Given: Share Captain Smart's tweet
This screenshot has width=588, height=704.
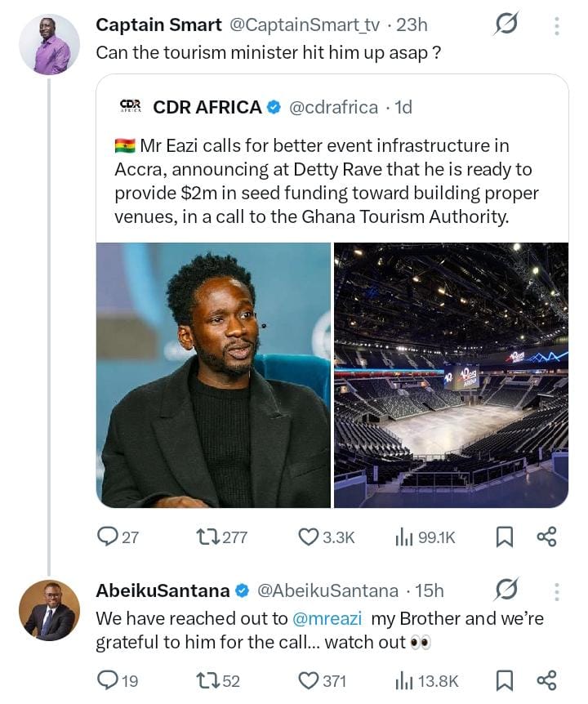Looking at the screenshot, I should pos(546,537).
